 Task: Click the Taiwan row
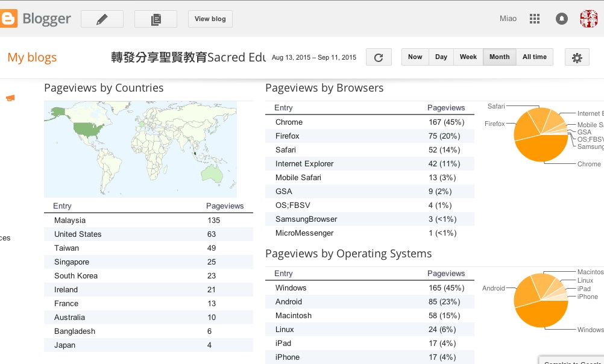coord(148,248)
